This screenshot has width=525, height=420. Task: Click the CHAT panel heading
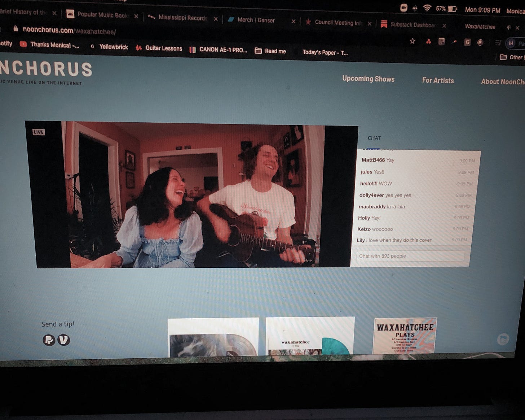pyautogui.click(x=374, y=138)
